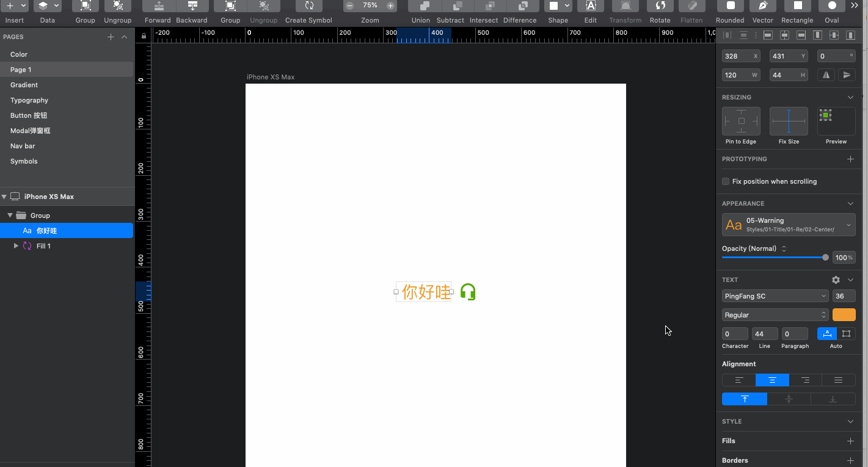Open the 05-Warning text style dropdown

[x=789, y=225]
